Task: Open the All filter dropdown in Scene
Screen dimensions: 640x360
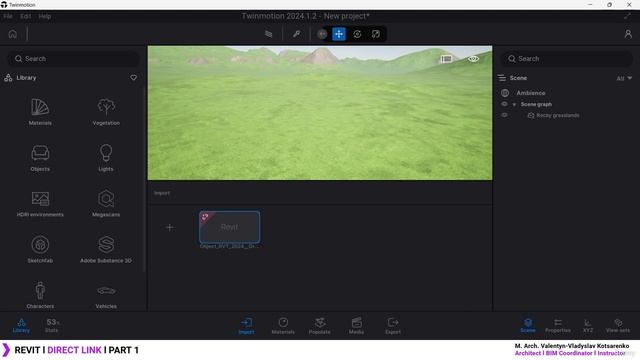Action: tap(624, 78)
